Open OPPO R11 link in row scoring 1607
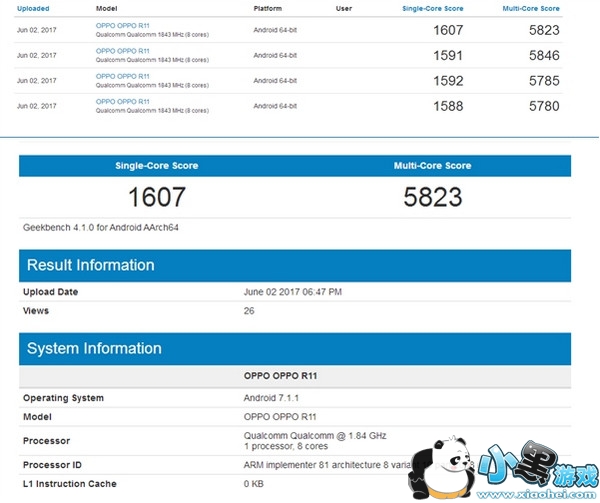600x503 pixels. point(122,23)
